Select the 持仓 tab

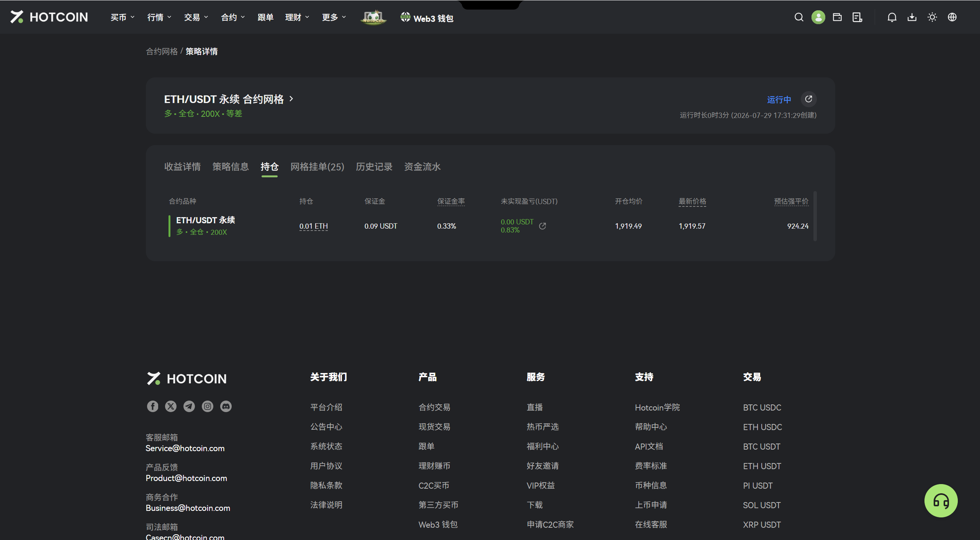(270, 167)
